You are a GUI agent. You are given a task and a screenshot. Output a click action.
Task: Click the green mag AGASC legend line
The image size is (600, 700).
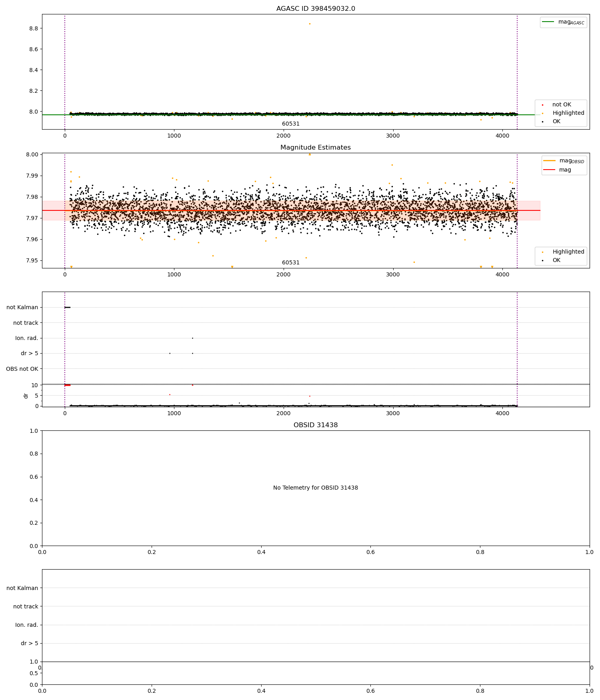(x=548, y=22)
